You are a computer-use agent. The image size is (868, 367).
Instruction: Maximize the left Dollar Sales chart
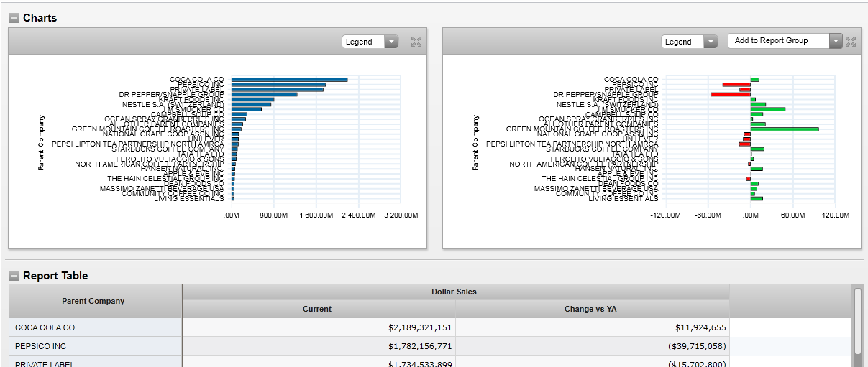tap(416, 42)
